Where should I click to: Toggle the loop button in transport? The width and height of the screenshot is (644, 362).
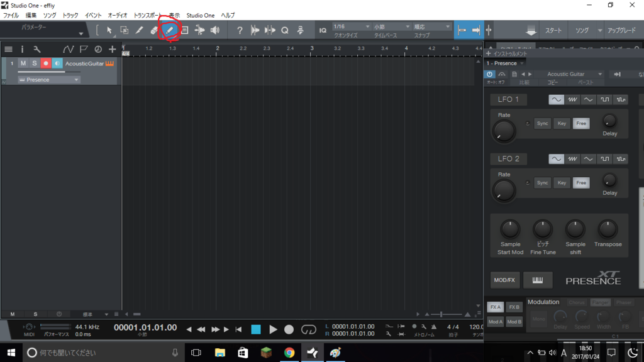[308, 329]
